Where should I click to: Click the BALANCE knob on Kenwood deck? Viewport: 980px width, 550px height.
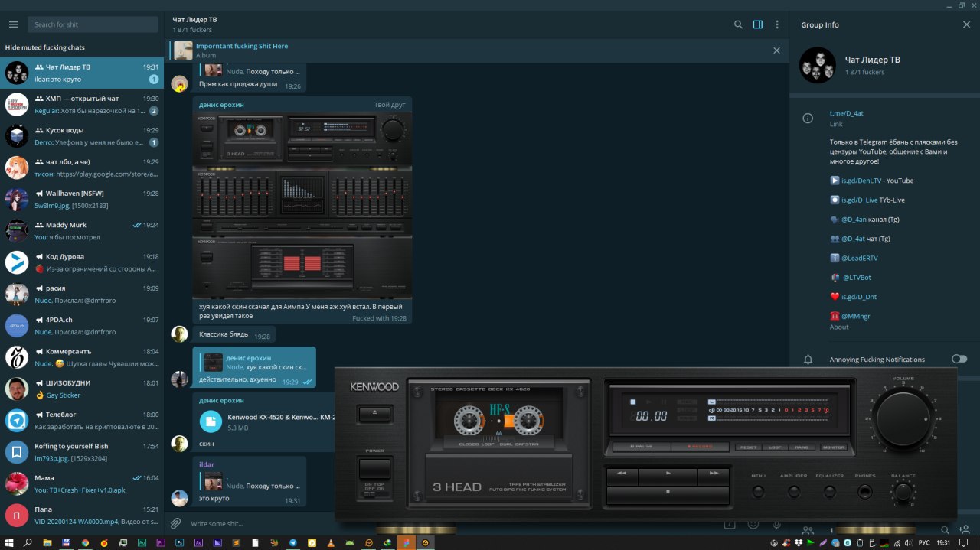coord(903,492)
